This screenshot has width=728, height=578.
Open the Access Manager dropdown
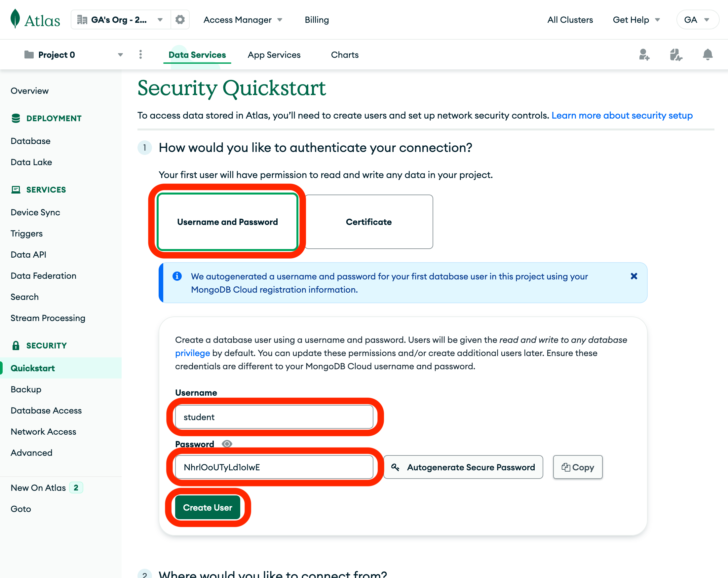click(x=243, y=20)
